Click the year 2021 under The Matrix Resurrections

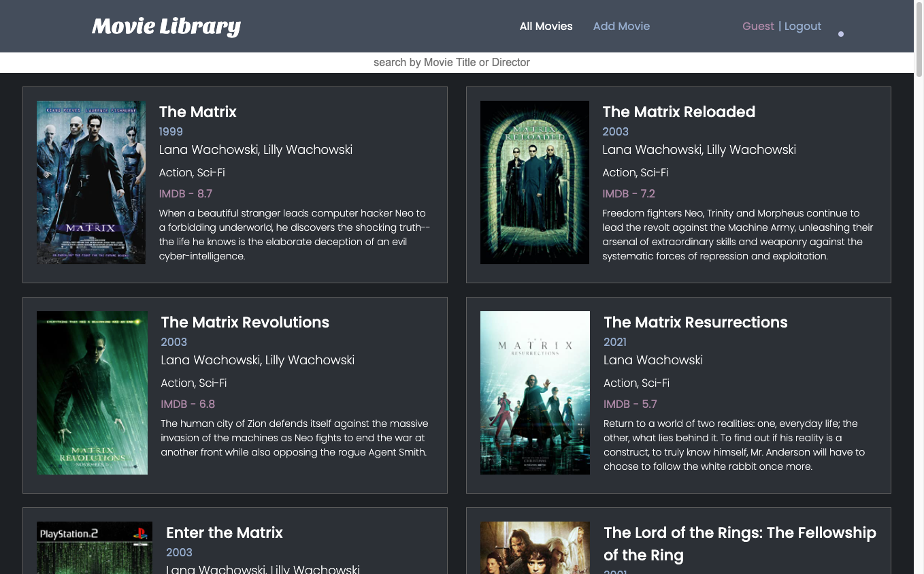(615, 342)
